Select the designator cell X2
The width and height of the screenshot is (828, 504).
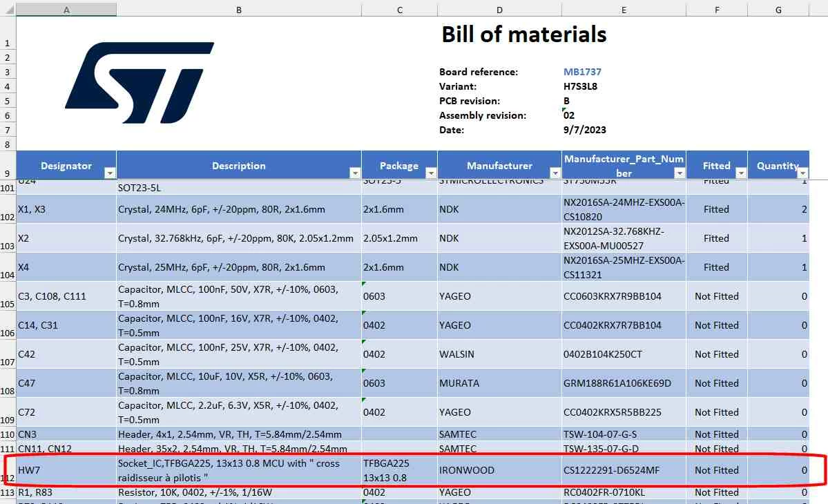66,239
